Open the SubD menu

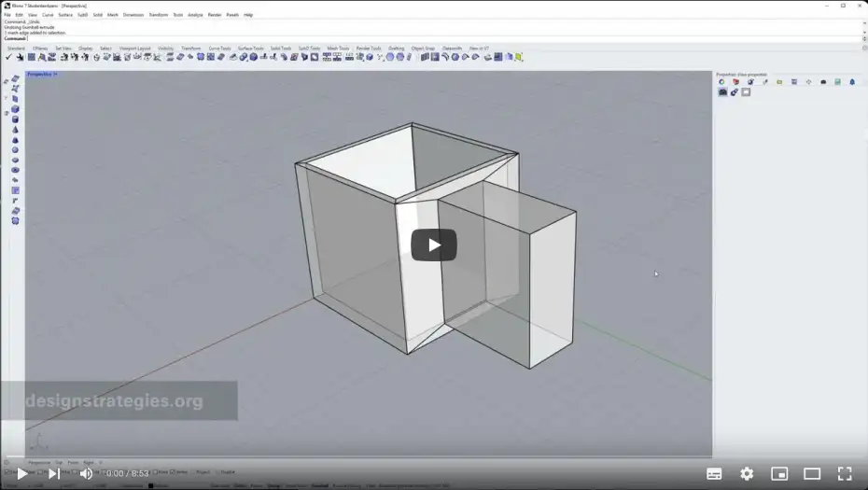(82, 15)
